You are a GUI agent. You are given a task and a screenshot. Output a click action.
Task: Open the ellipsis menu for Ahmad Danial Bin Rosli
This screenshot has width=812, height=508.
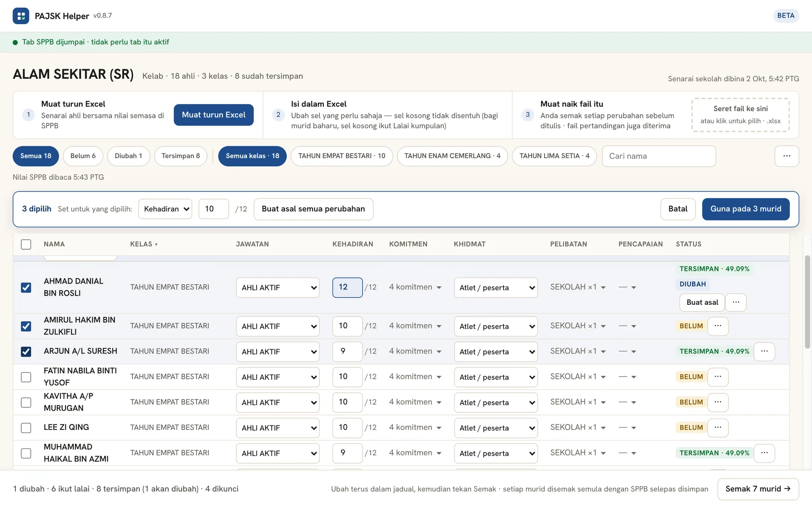pyautogui.click(x=736, y=302)
